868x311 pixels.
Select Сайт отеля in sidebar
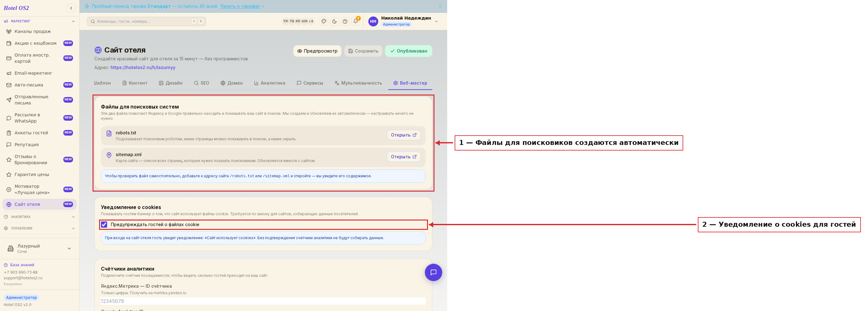39,204
